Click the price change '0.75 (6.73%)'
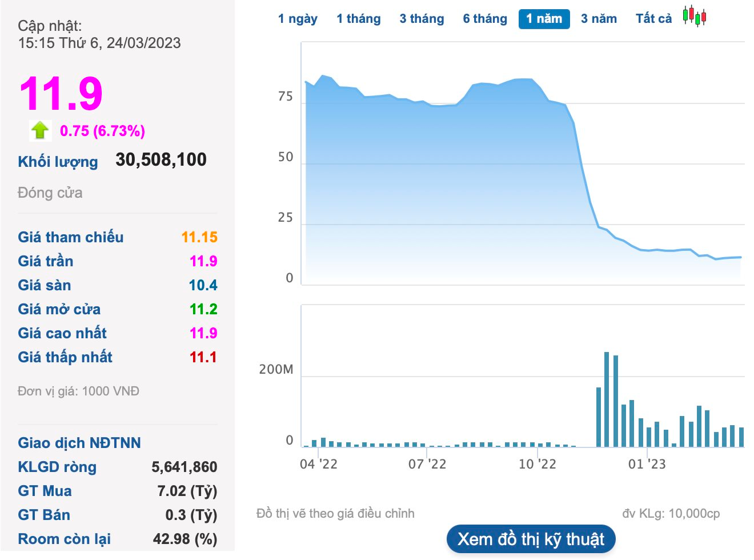Image resolution: width=754 pixels, height=560 pixels. 102,131
